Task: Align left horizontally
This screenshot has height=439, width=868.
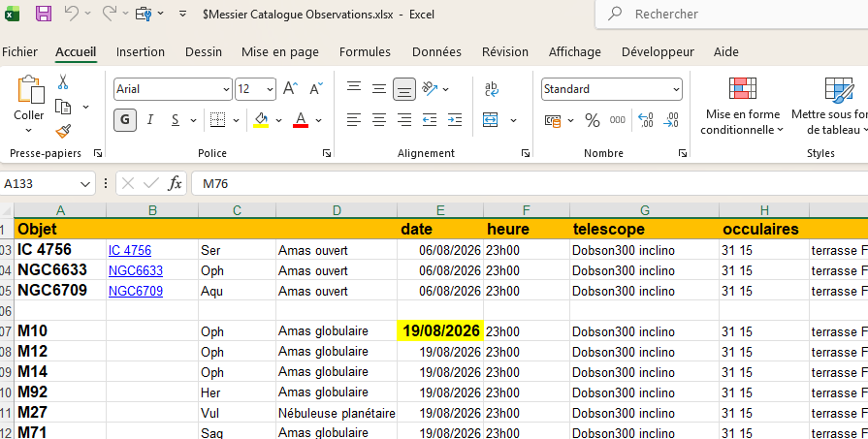Action: [354, 119]
